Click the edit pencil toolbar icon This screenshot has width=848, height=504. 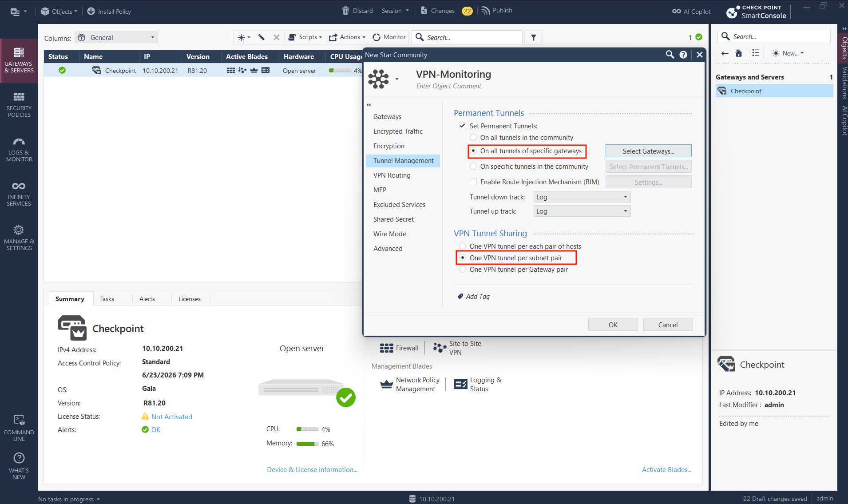coord(262,37)
